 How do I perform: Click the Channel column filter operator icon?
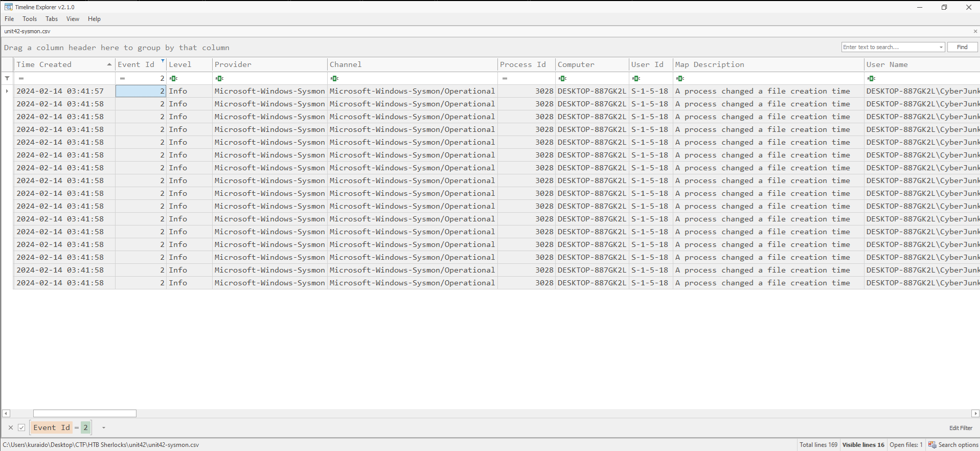pyautogui.click(x=334, y=78)
